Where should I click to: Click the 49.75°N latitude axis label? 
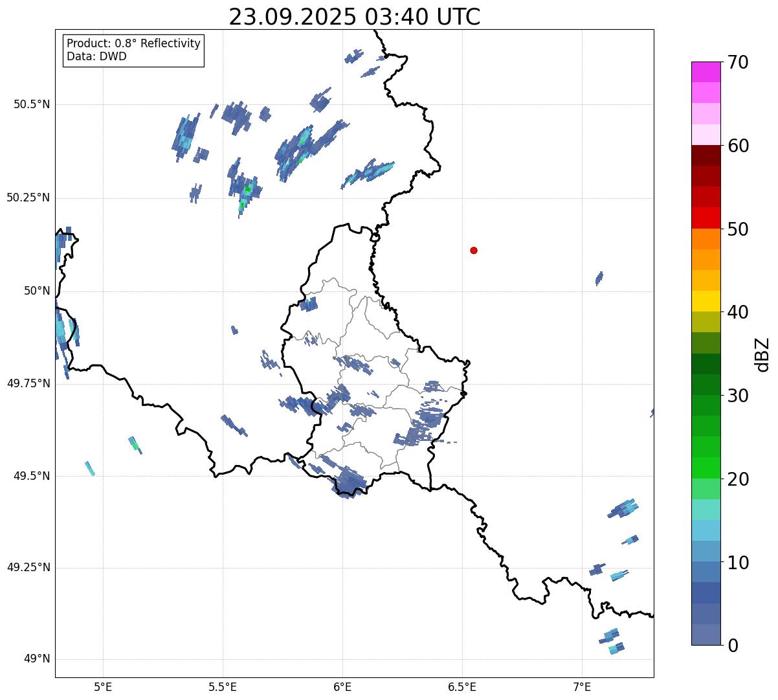click(x=27, y=383)
